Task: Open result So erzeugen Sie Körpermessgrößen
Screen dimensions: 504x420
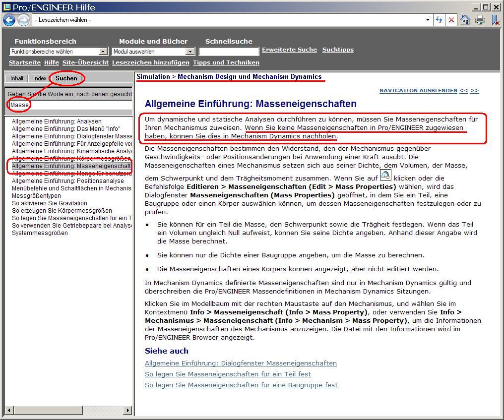Action: pos(62,210)
